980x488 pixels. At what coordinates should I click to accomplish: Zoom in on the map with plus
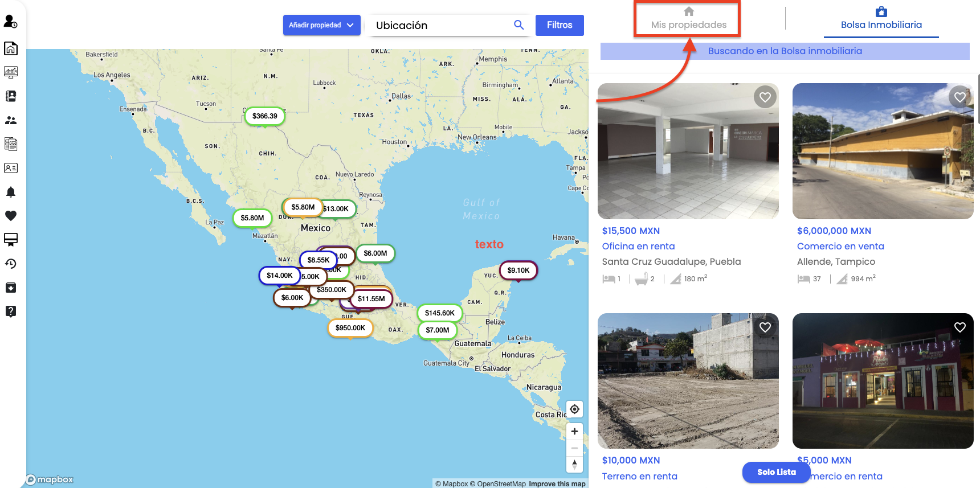(574, 432)
